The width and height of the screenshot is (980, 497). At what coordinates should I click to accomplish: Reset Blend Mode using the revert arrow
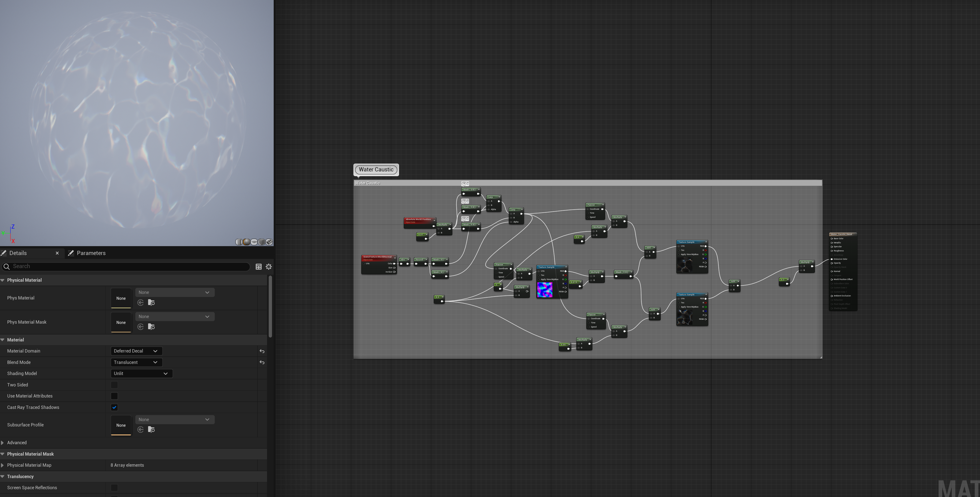pos(262,362)
